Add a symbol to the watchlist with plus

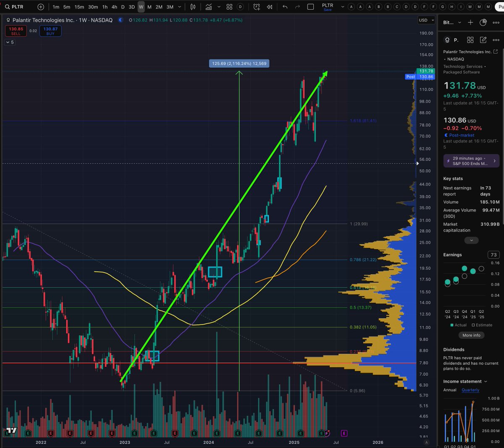[470, 22]
